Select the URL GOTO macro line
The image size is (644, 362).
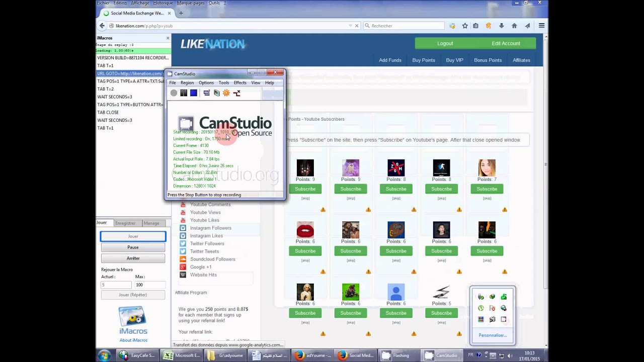[x=130, y=73]
